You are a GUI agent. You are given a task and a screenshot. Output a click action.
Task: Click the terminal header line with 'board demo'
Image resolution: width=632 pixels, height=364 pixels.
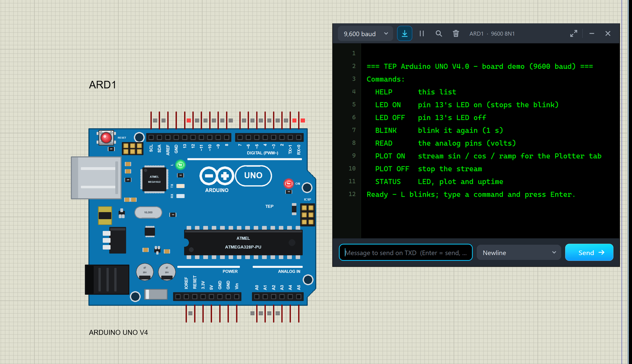click(x=480, y=66)
